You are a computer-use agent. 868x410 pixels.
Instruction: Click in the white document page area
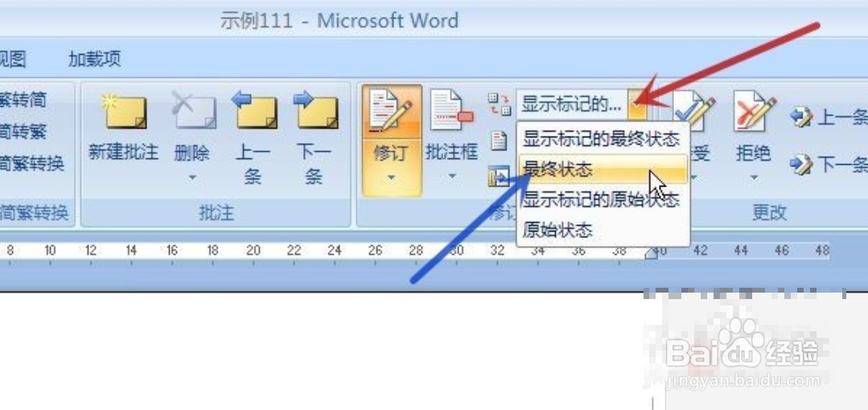[321, 351]
